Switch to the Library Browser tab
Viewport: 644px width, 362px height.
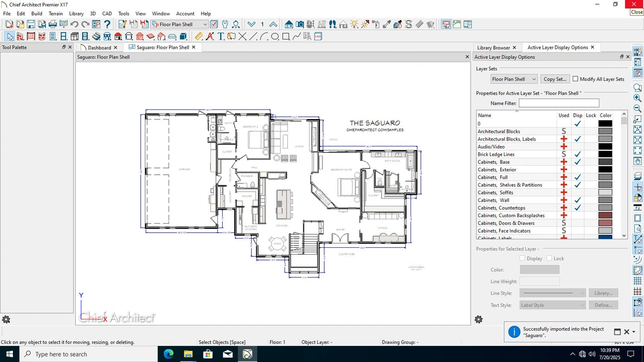(x=494, y=48)
